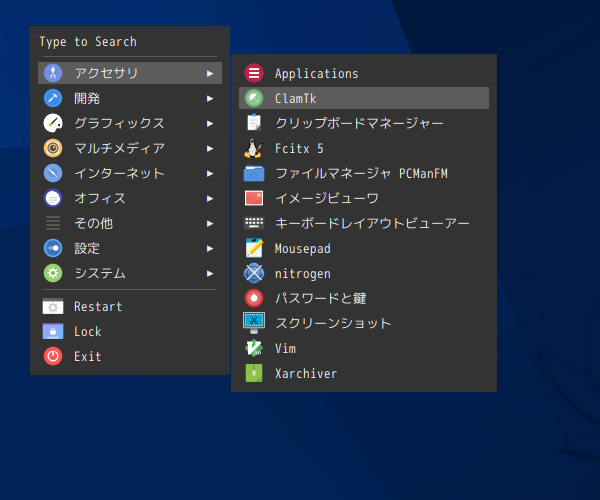Expand the オフィス submenu arrow
Viewport: 600px width, 500px height.
click(x=210, y=198)
